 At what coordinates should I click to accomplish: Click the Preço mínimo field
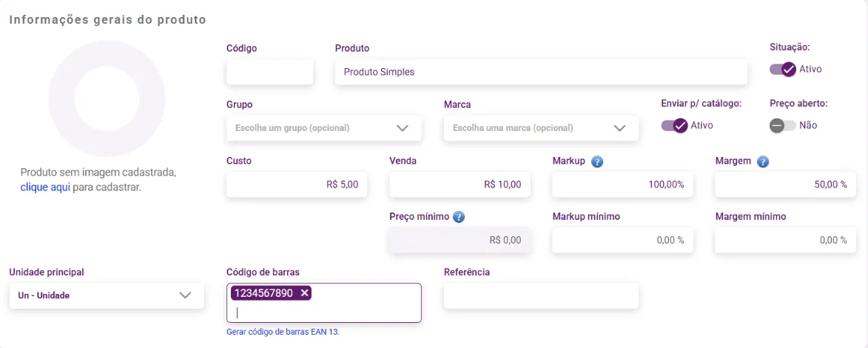460,240
